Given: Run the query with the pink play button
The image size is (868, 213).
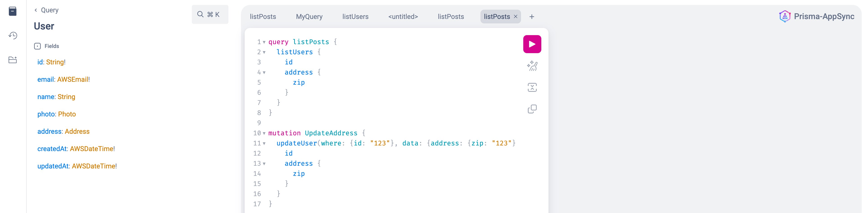Looking at the screenshot, I should 532,44.
